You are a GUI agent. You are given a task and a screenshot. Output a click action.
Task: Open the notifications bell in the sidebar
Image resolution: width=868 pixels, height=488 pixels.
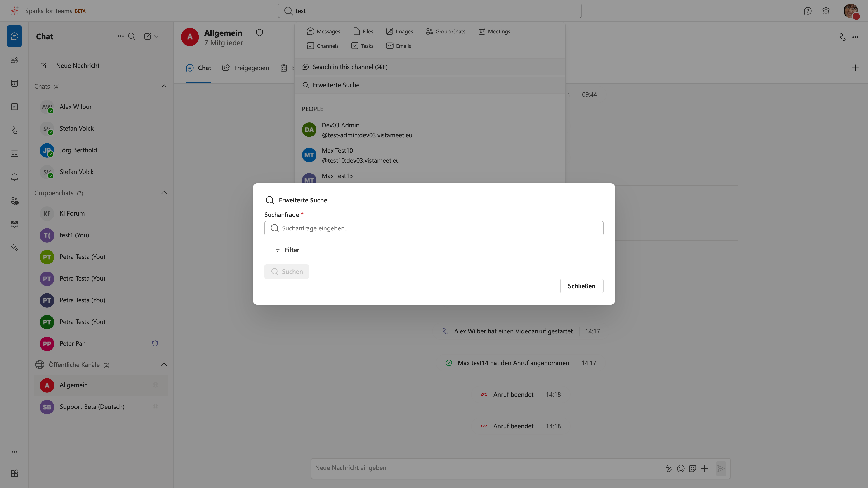tap(14, 177)
